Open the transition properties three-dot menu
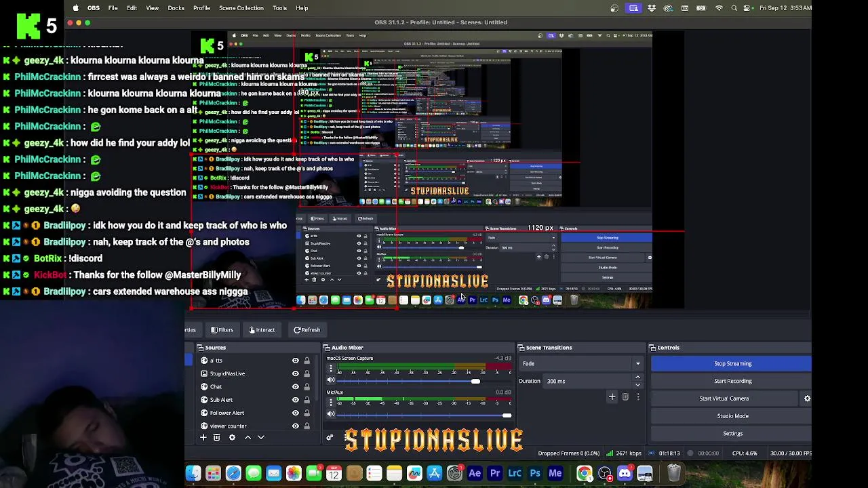The image size is (868, 488). coord(638,397)
